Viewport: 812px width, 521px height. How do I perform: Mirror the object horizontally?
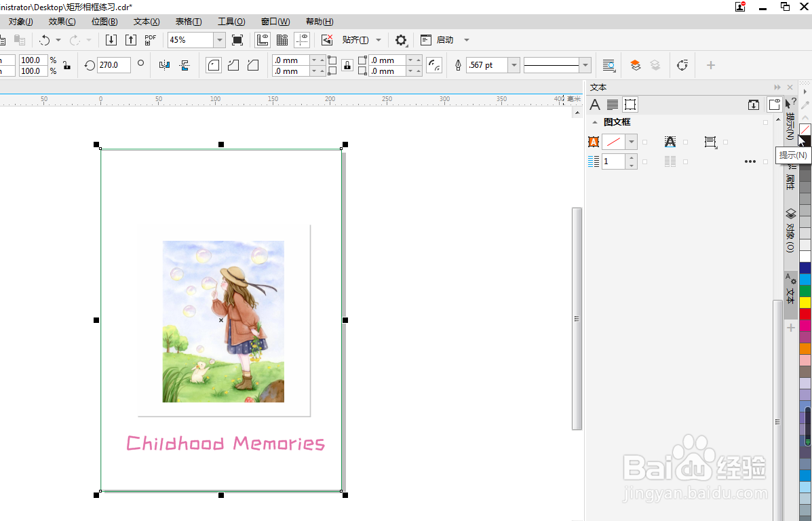coord(165,65)
